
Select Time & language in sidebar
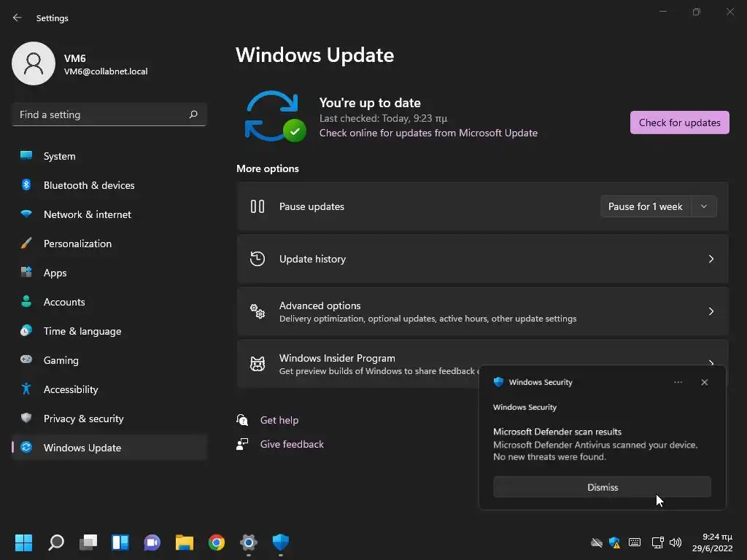(x=109, y=331)
